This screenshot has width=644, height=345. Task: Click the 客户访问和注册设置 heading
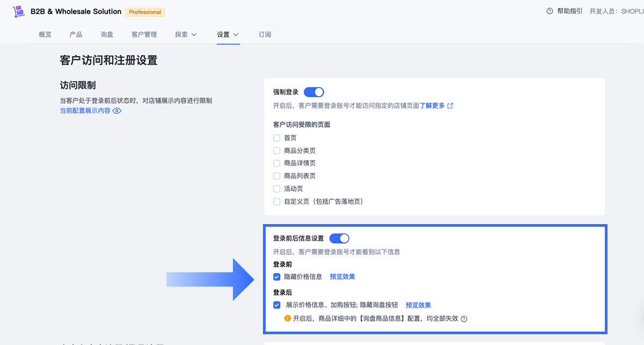point(109,60)
